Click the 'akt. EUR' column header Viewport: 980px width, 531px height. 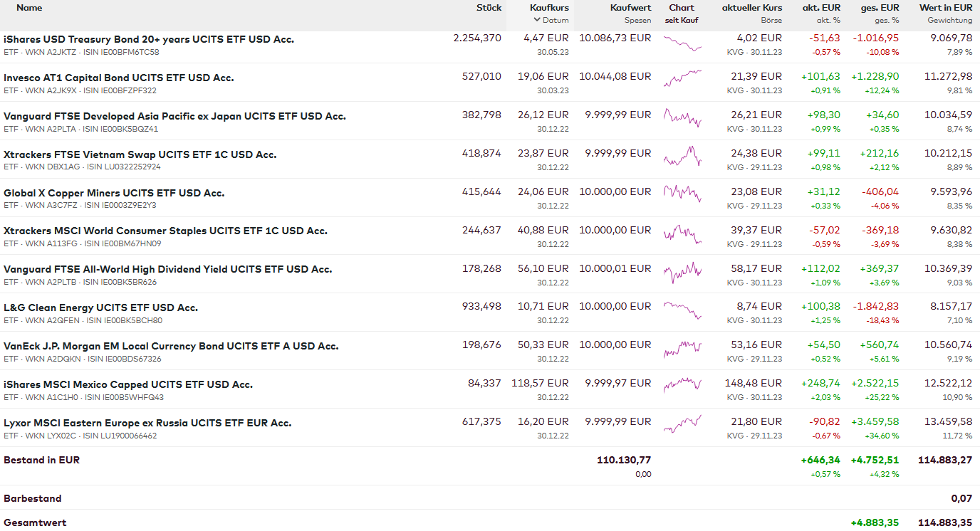click(x=821, y=8)
